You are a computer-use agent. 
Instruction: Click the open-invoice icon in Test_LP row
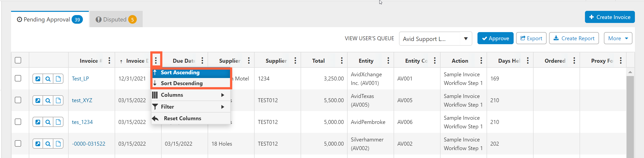[x=38, y=79]
